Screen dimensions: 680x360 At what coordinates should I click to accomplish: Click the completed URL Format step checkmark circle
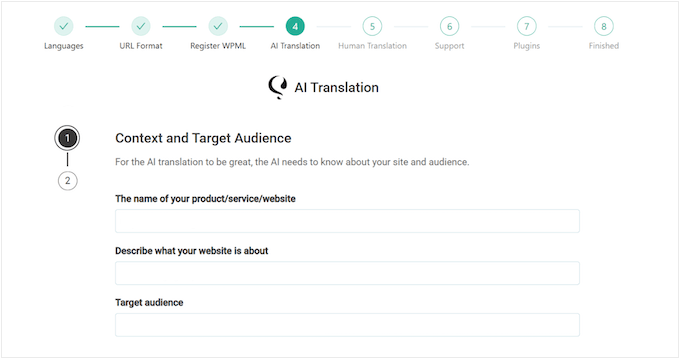pos(141,26)
